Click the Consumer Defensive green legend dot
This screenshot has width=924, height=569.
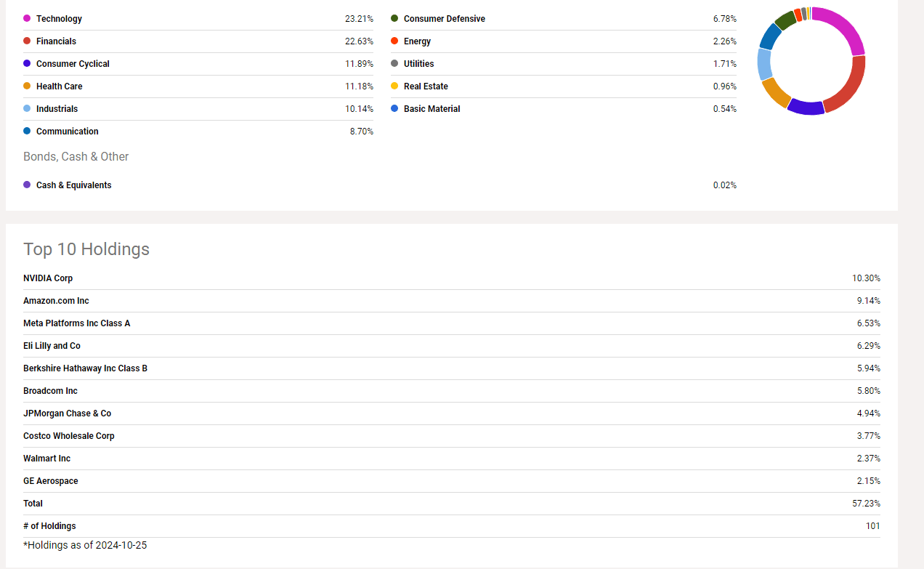pos(394,18)
